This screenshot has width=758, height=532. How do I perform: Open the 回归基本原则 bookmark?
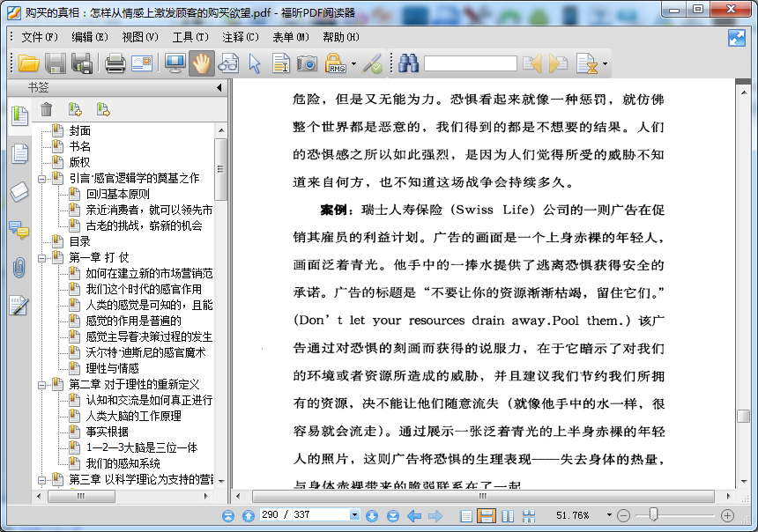tap(117, 195)
